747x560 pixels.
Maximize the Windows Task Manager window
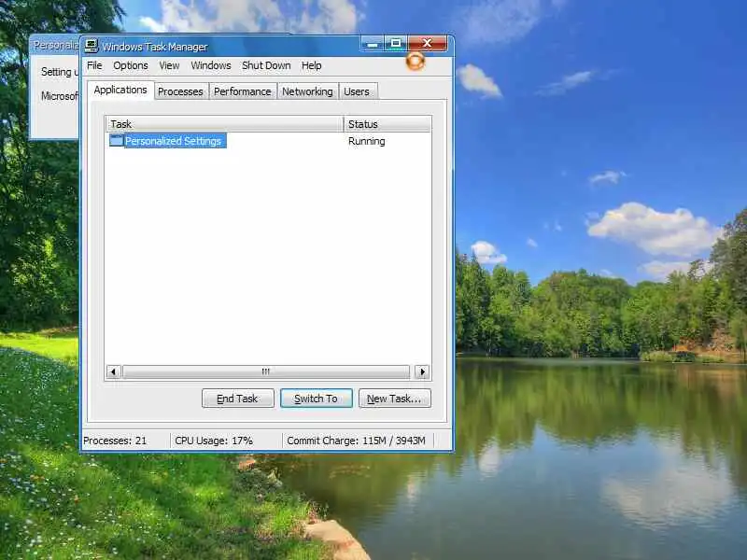coord(395,44)
